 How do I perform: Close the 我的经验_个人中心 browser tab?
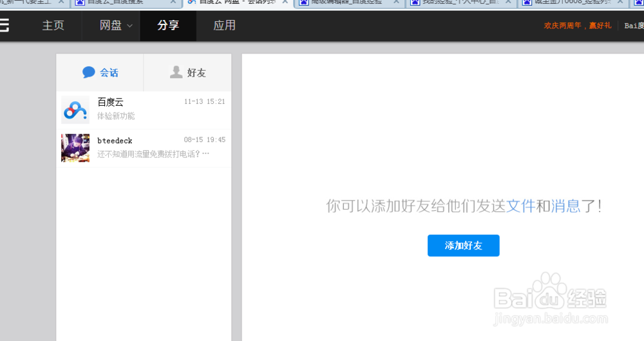508,2
